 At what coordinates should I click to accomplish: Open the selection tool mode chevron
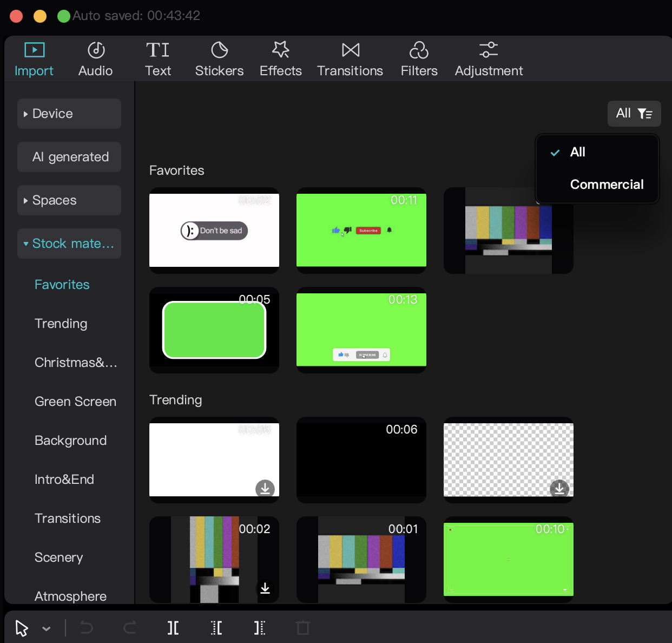(x=47, y=628)
